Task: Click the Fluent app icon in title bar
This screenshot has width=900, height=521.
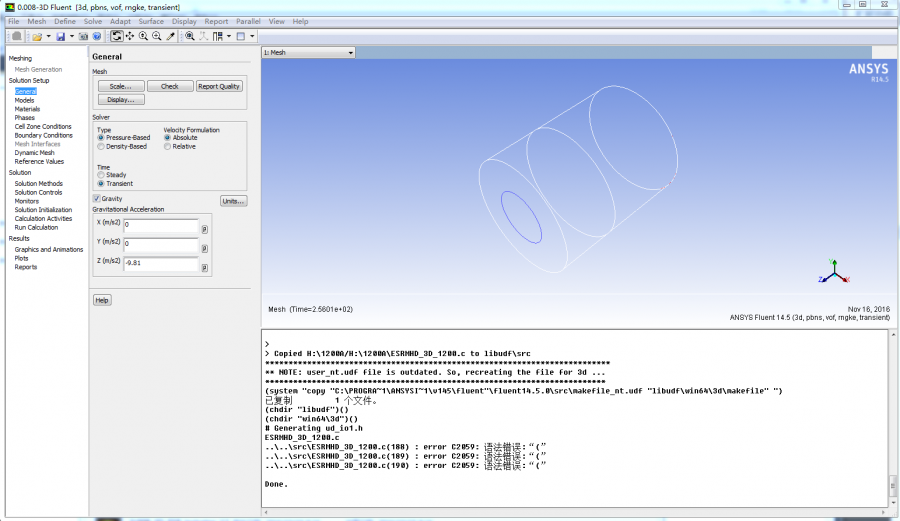Action: 10,7
